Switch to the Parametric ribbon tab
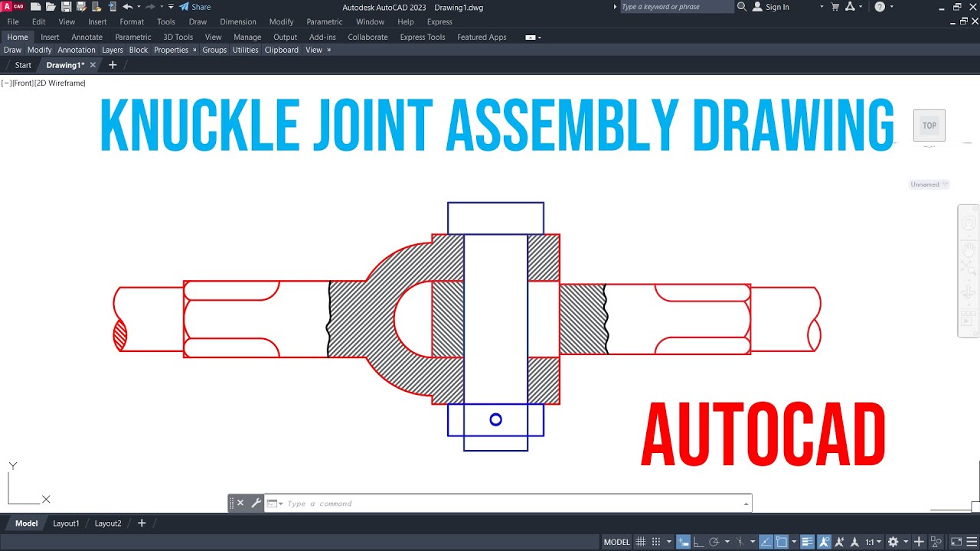 (x=133, y=37)
